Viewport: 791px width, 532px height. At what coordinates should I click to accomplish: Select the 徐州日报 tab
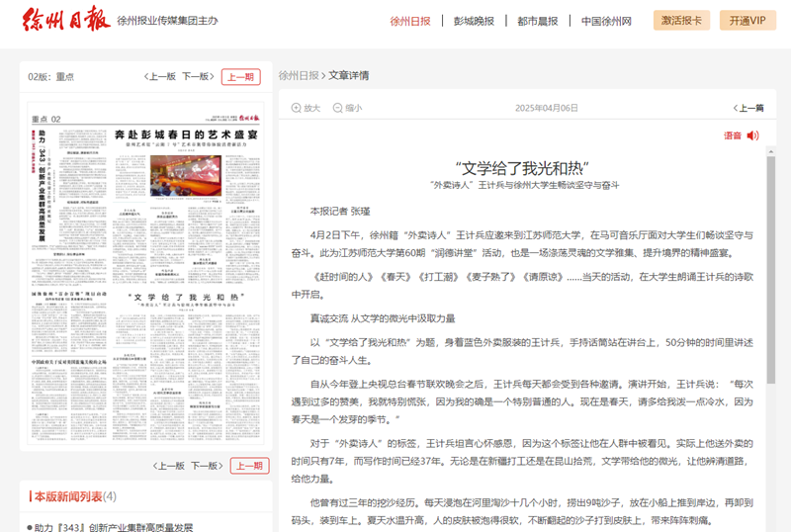tap(410, 21)
